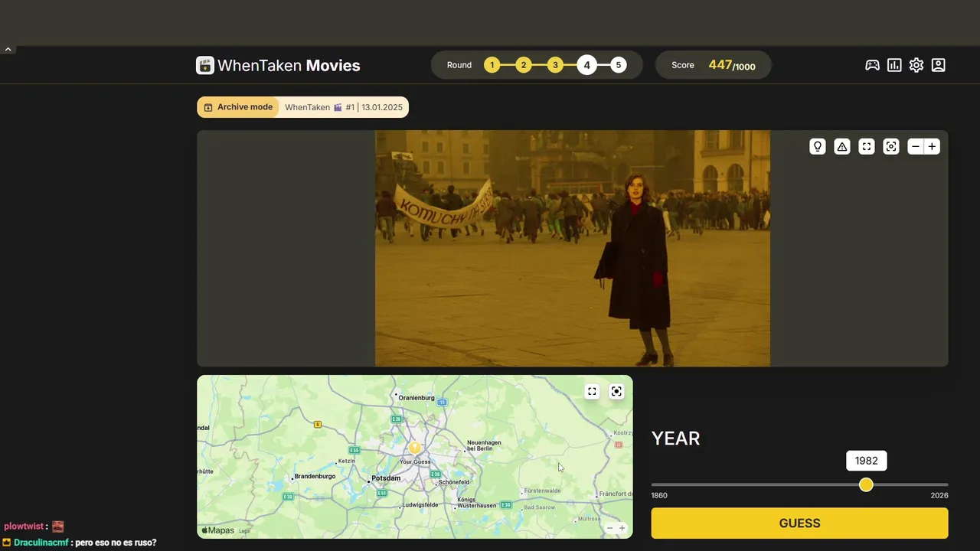Image resolution: width=980 pixels, height=551 pixels.
Task: Submit with the GUESS button
Action: [799, 523]
